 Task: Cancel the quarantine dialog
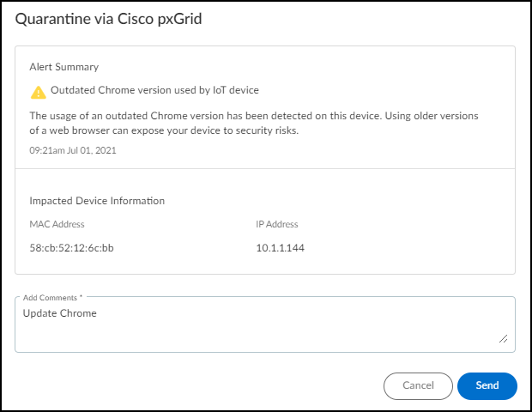point(418,386)
